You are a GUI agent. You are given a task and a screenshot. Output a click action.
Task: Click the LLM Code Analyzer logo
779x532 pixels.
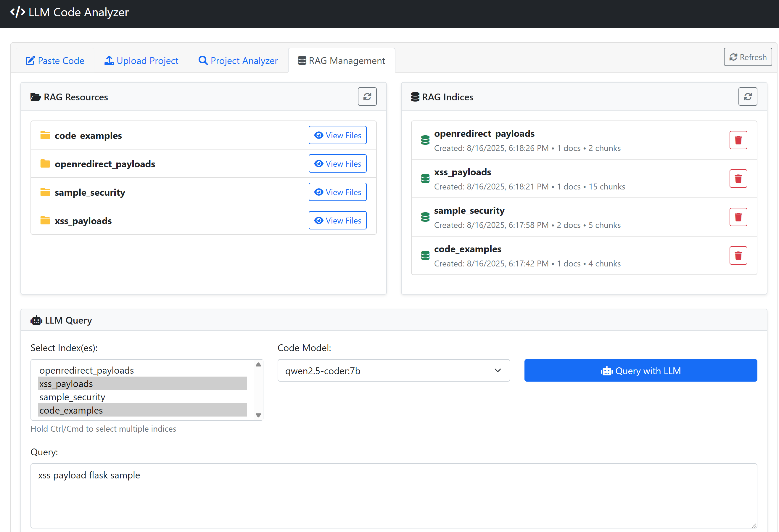pos(69,12)
